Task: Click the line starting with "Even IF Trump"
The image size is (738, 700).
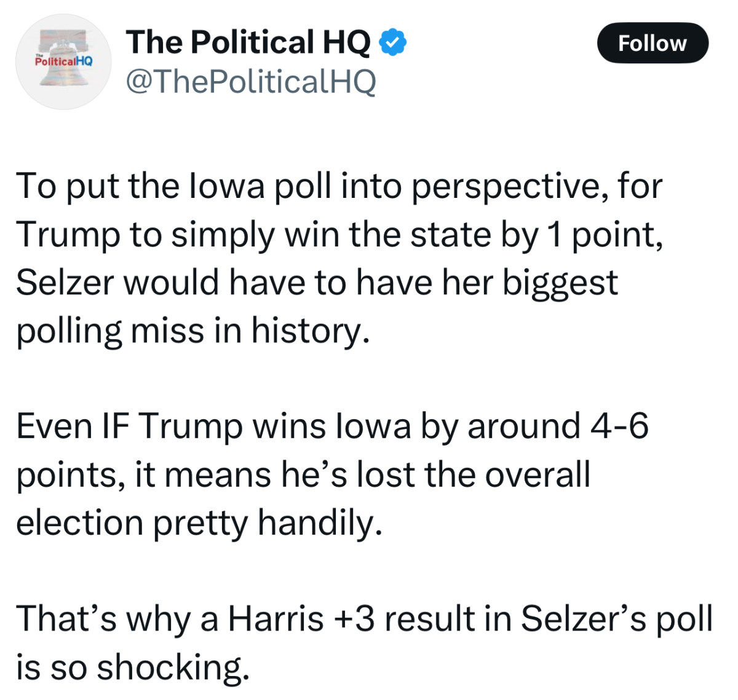Action: point(332,426)
